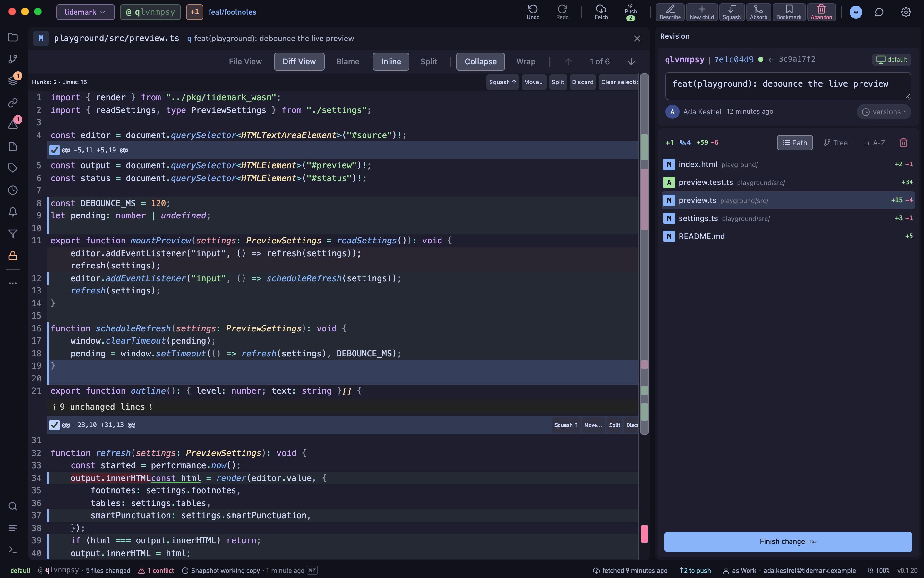Image resolution: width=924 pixels, height=578 pixels.
Task: Click the revision description text field
Action: click(x=788, y=86)
